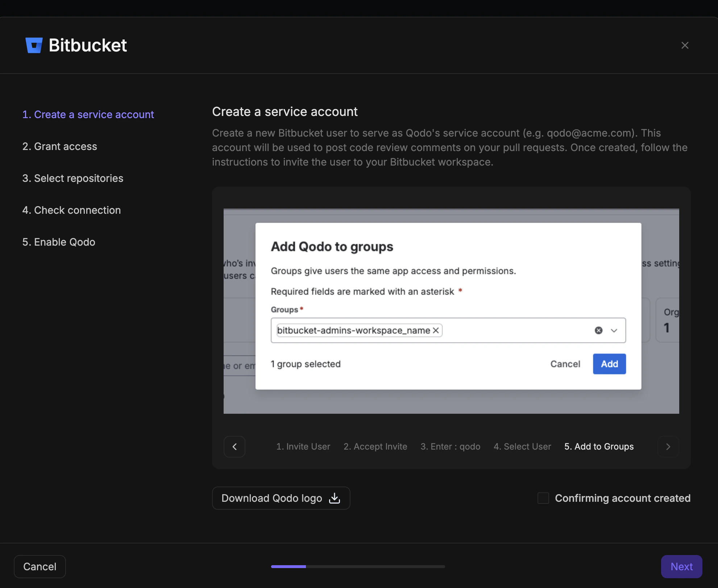Image resolution: width=718 pixels, height=588 pixels.
Task: Close the Bitbucket setup wizard
Action: pyautogui.click(x=685, y=45)
